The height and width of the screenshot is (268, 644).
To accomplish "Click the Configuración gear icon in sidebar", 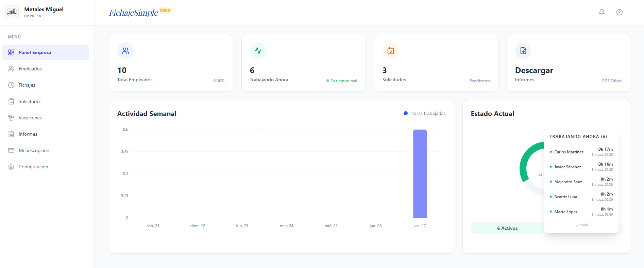I will pyautogui.click(x=11, y=167).
